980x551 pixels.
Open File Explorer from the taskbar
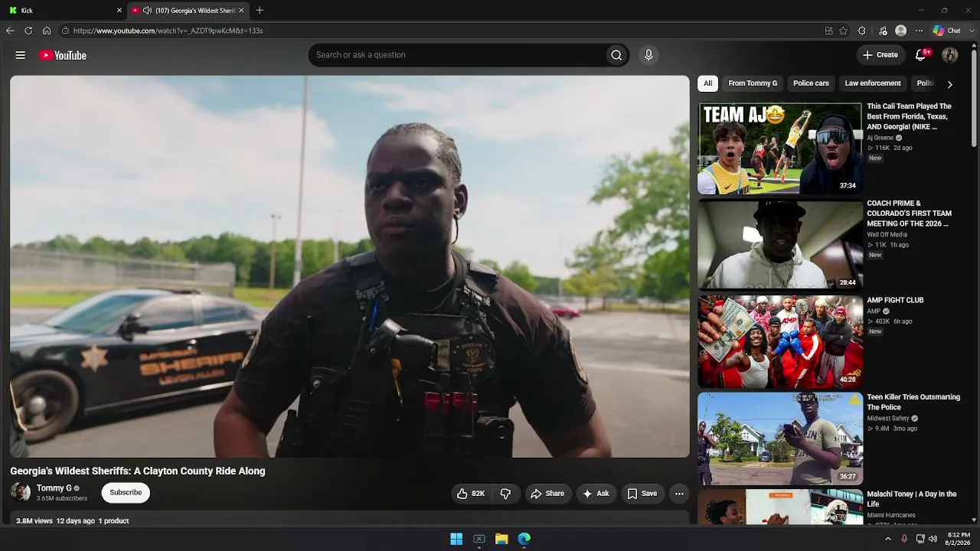pos(501,539)
